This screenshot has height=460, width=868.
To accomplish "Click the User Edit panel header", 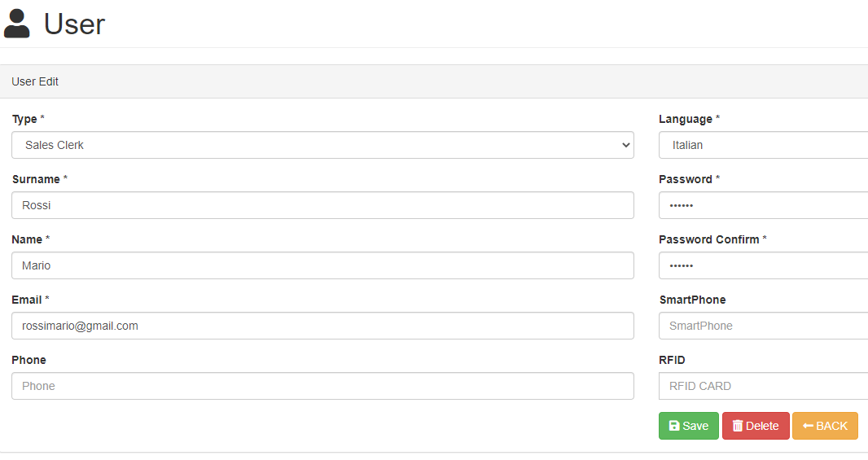I will [x=434, y=81].
